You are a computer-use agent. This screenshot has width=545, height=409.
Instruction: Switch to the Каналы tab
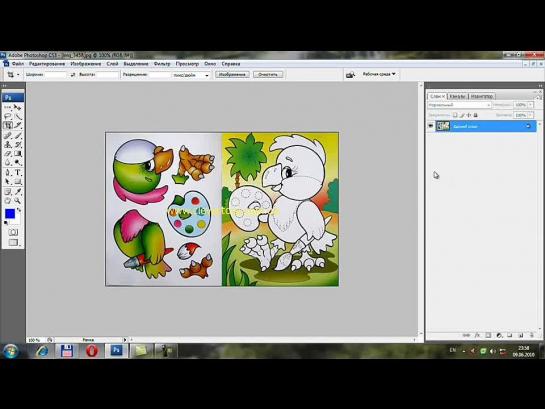tap(457, 96)
